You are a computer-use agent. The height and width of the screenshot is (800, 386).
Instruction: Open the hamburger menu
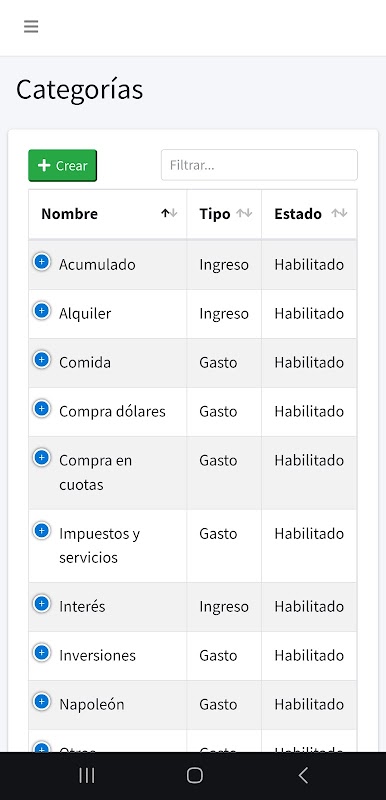click(31, 27)
